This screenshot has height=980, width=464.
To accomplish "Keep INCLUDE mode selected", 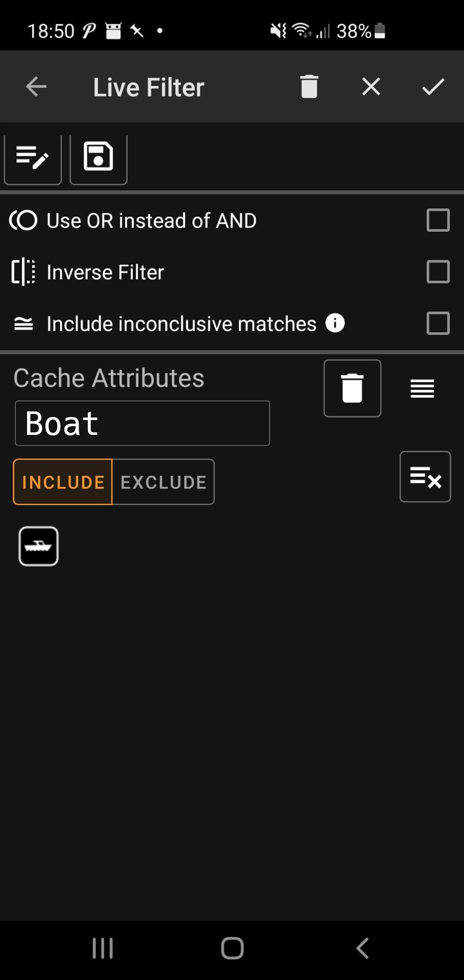I will click(x=62, y=481).
